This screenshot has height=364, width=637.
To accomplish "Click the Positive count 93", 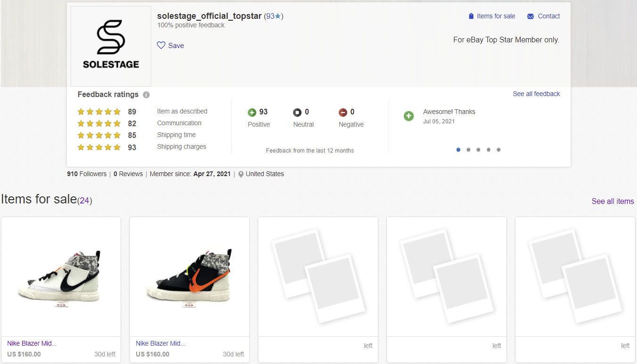I will tap(263, 112).
